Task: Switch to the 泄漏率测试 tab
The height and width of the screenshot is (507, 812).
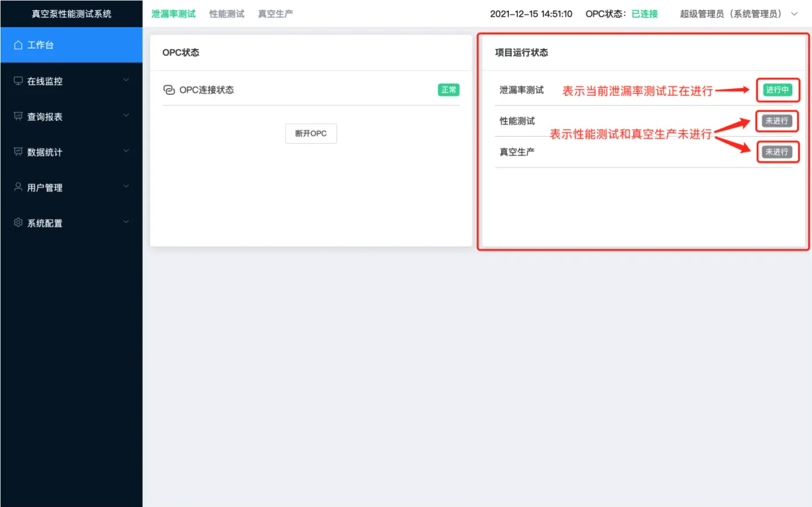Action: (x=174, y=14)
